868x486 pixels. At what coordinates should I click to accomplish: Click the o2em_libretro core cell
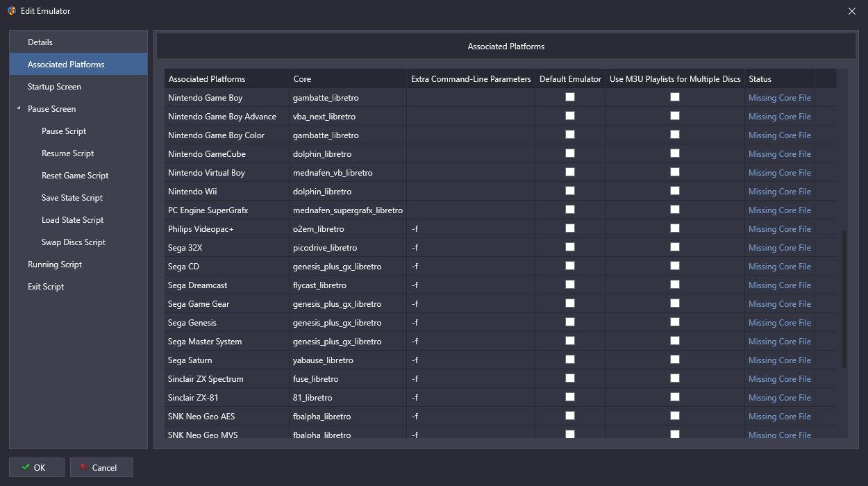[348, 229]
